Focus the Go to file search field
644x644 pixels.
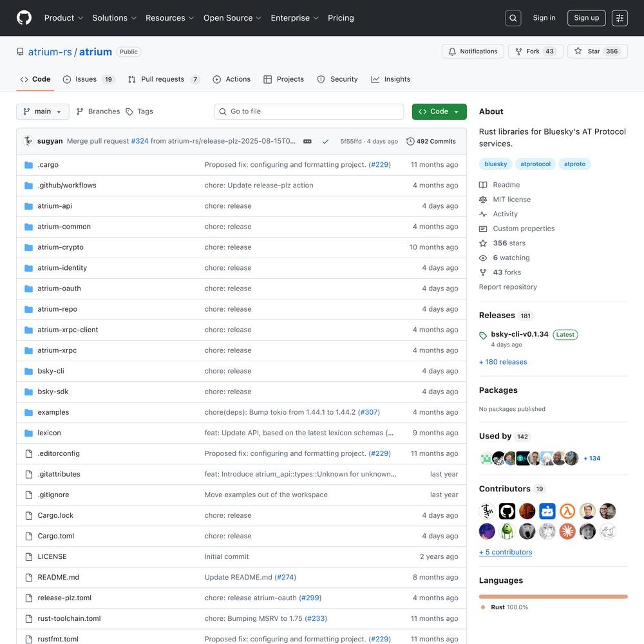coord(309,111)
